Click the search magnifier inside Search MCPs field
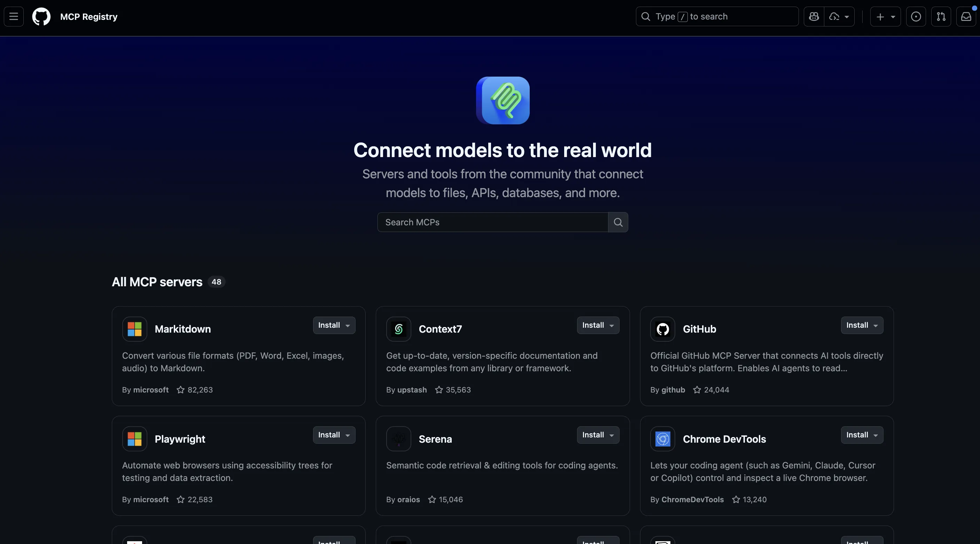The height and width of the screenshot is (544, 980). pos(617,222)
